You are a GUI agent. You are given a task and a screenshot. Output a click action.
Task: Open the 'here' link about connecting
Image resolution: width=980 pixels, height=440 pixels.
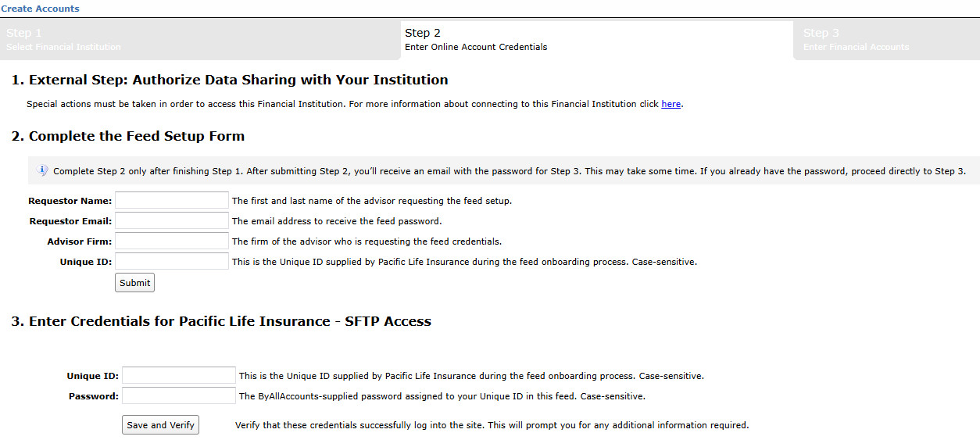point(671,104)
